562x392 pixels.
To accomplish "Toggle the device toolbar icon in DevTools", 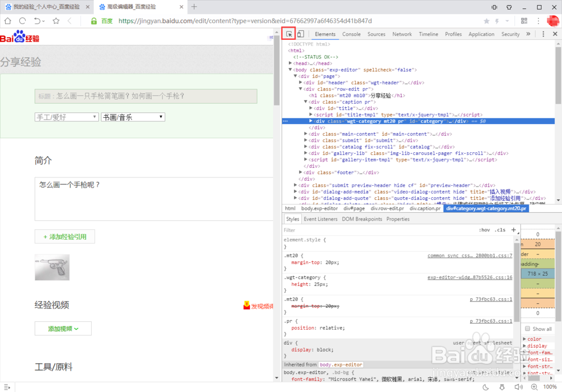I will (301, 34).
